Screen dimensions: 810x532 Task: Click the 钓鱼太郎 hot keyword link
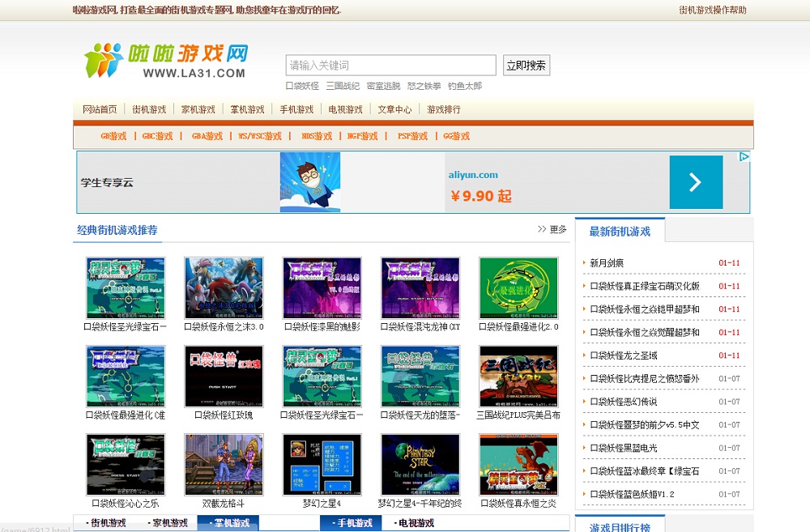465,86
